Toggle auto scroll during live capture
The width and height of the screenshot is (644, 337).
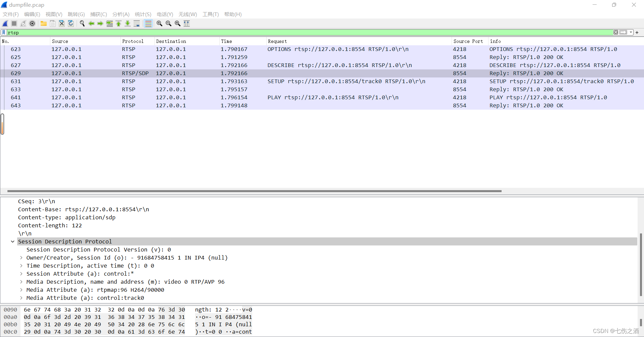click(x=137, y=23)
